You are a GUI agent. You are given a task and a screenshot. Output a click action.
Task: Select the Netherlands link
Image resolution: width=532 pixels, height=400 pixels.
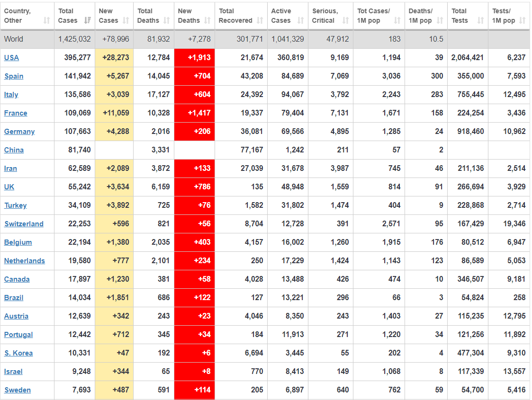[x=25, y=261]
